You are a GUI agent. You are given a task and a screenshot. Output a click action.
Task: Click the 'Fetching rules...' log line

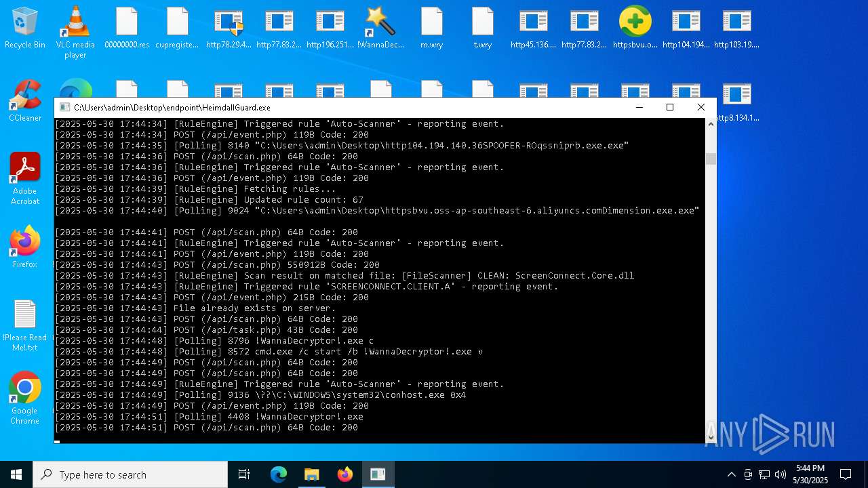(195, 189)
